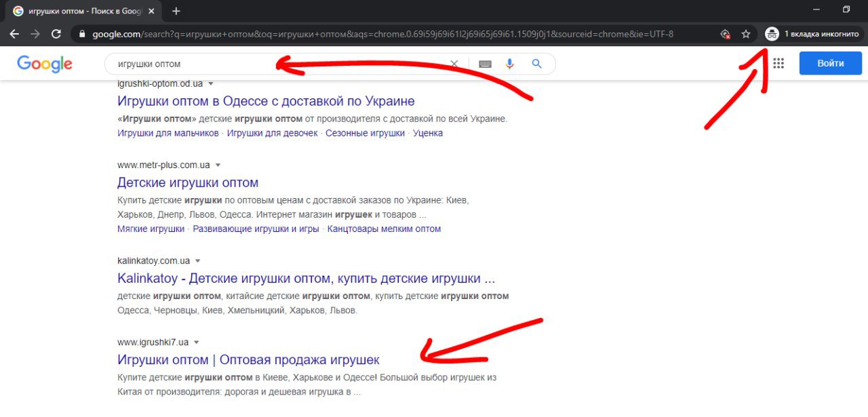
Task: Open Игрушки для мальчиков sitelink
Action: point(168,133)
